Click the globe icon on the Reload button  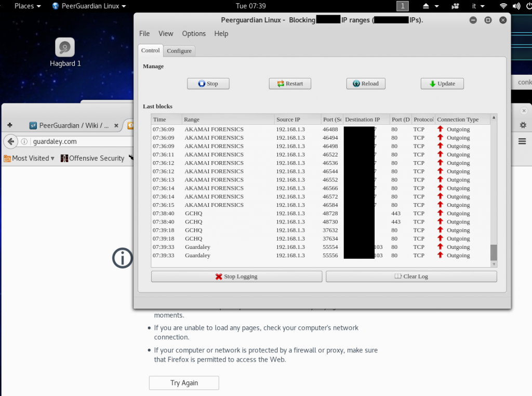tap(356, 84)
